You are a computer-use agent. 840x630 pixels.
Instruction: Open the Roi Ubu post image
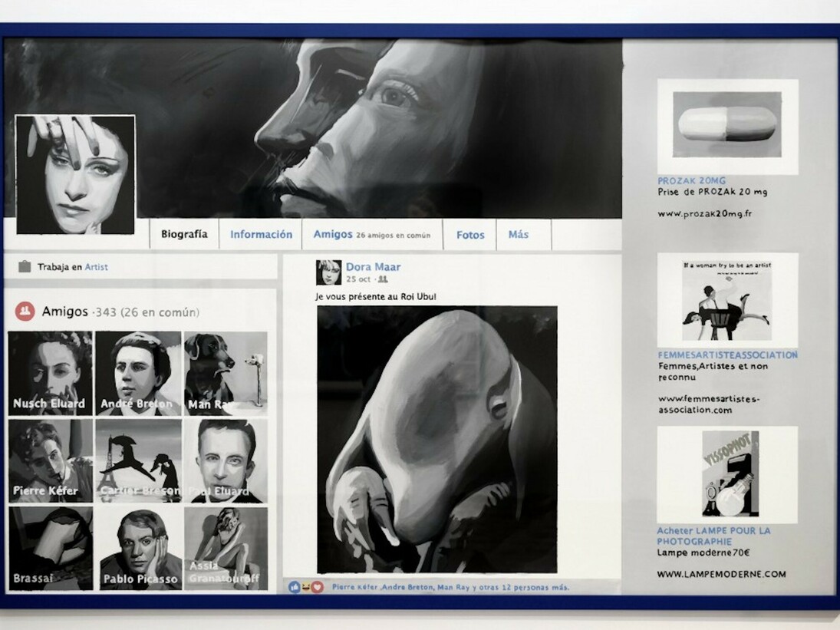click(437, 439)
